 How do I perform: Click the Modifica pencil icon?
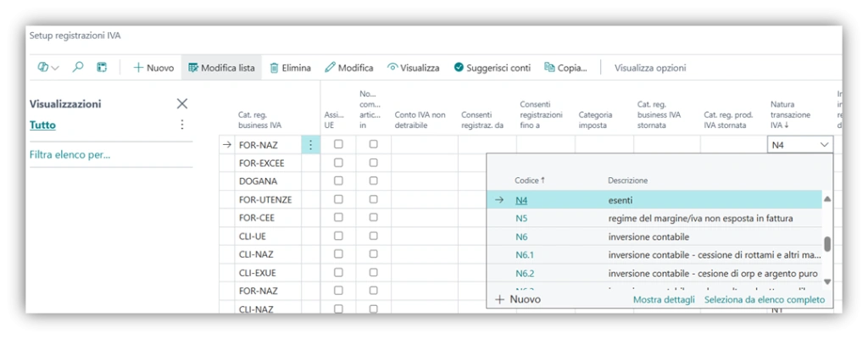[331, 68]
